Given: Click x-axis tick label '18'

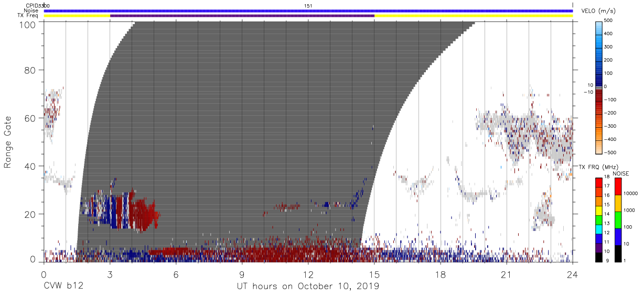Looking at the screenshot, I should coord(441,274).
